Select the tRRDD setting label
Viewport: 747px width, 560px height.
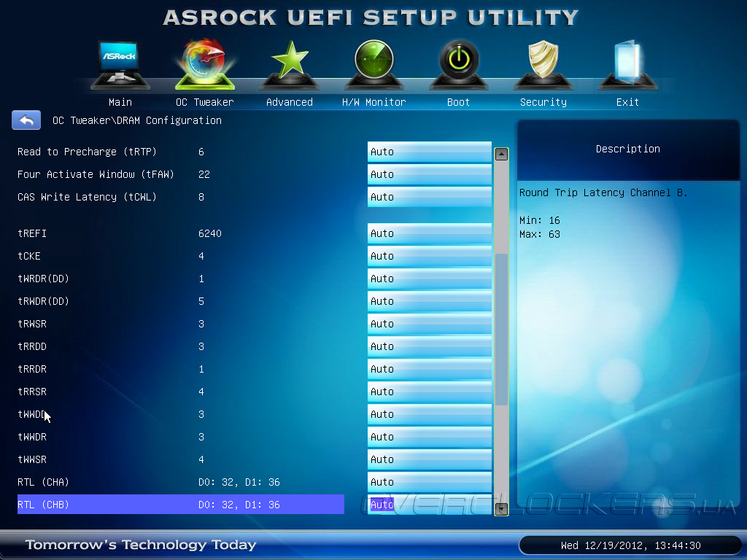[x=32, y=346]
